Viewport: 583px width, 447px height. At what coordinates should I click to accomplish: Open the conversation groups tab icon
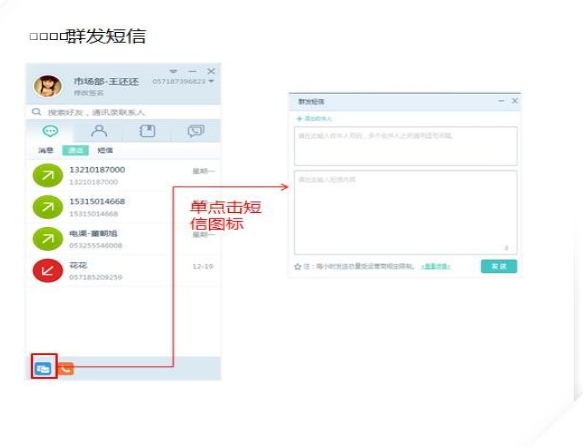pyautogui.click(x=196, y=131)
